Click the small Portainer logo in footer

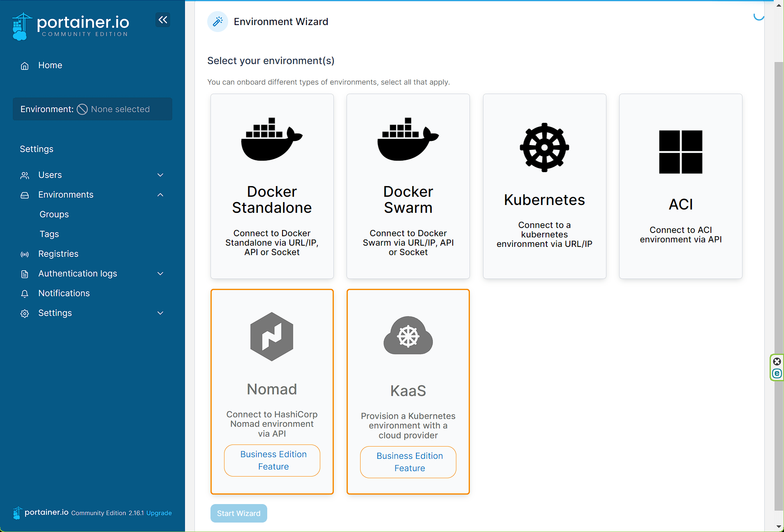click(x=17, y=513)
